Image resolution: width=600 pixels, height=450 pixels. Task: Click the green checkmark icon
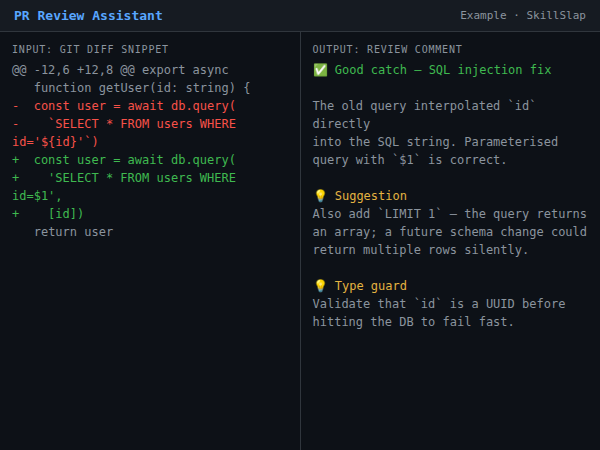coord(320,70)
